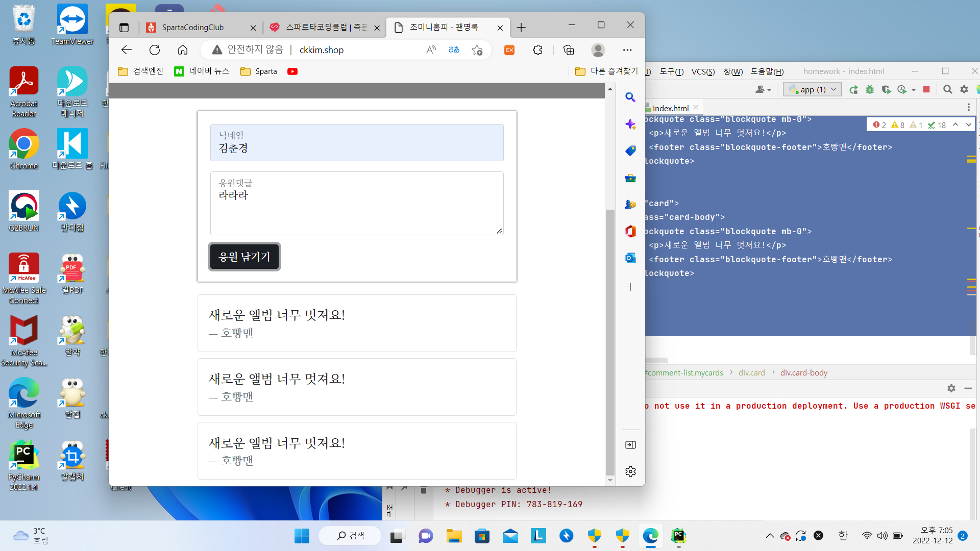Rerun app in PyCharm toolbar
Image resolution: width=980 pixels, height=551 pixels.
pyautogui.click(x=853, y=90)
